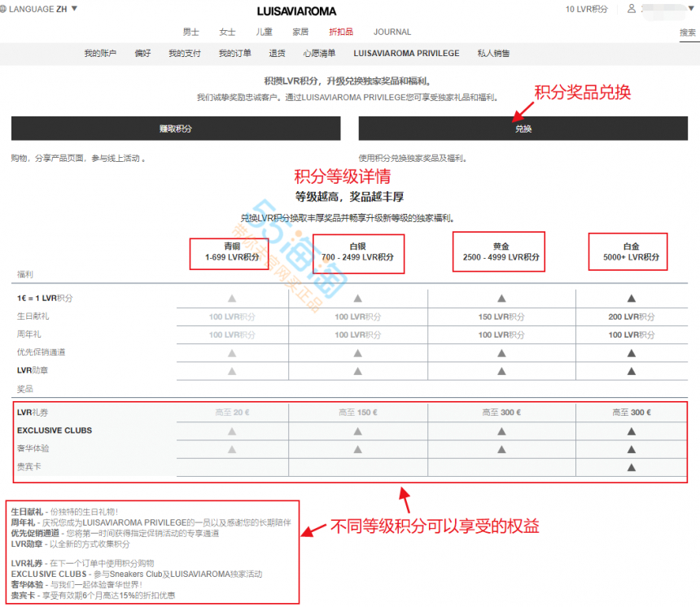Click the EXCLUSIVE CLUBS triangle under 黄金

(x=501, y=431)
